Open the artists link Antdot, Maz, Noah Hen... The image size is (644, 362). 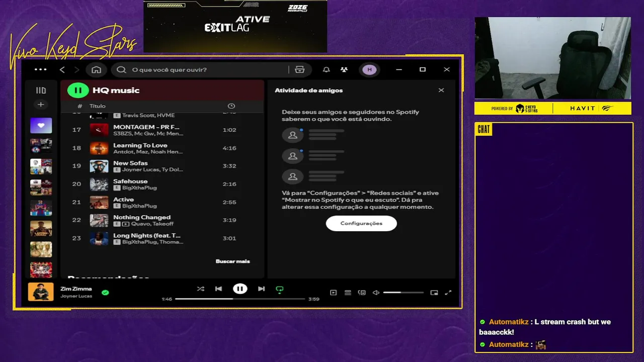[148, 151]
